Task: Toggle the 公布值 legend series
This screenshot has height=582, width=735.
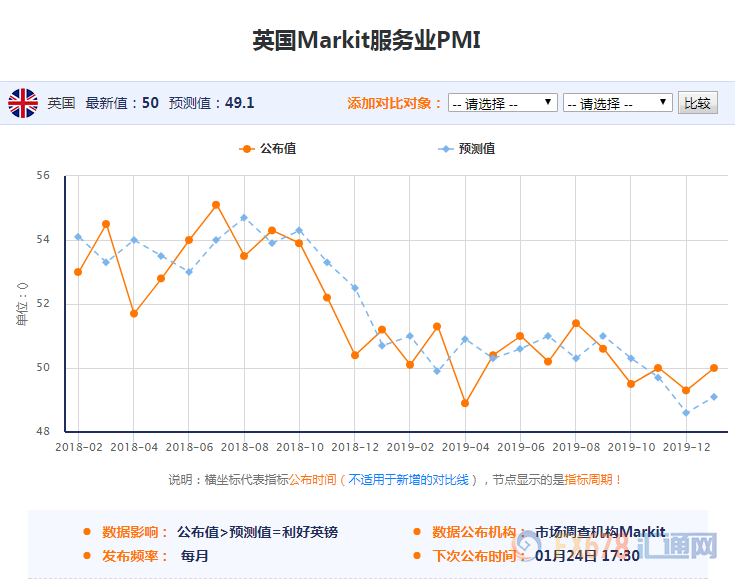Action: 268,149
